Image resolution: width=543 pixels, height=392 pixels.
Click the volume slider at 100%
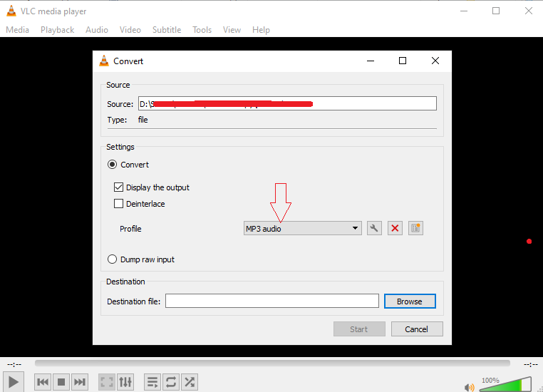(506, 384)
